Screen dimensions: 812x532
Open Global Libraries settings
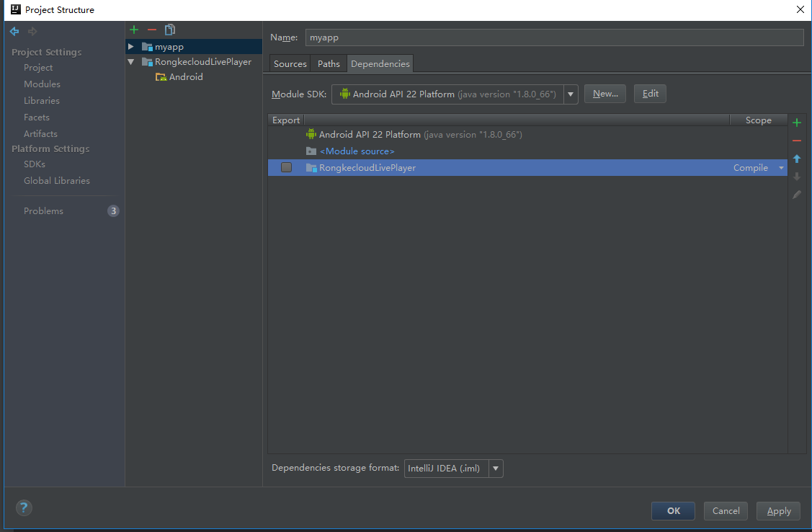[x=57, y=181]
